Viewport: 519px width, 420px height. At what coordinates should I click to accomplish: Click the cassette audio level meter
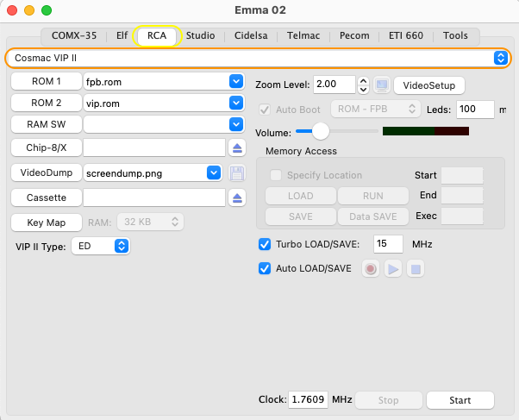pos(426,131)
